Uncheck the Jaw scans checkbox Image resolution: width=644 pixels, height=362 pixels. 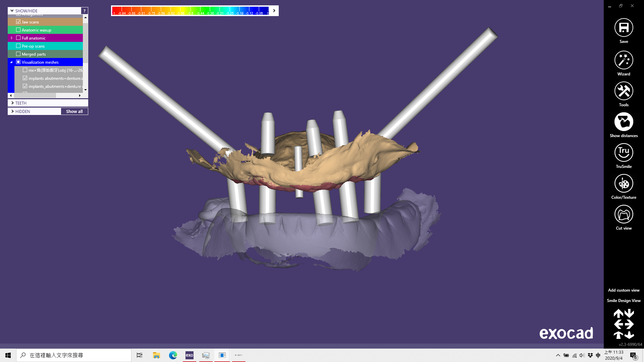(18, 22)
